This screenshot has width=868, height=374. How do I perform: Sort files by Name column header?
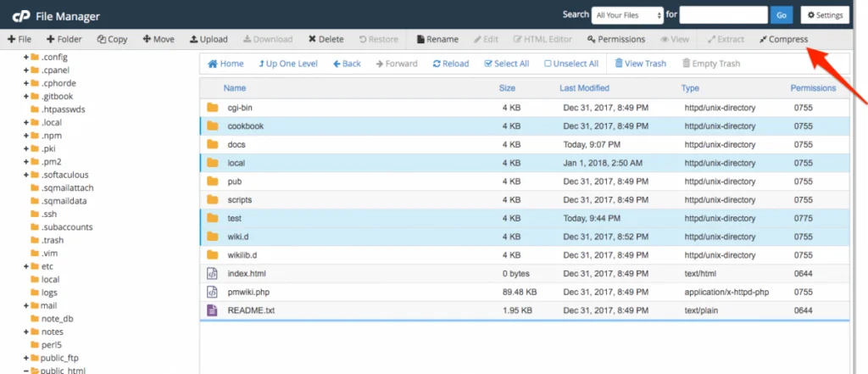235,88
